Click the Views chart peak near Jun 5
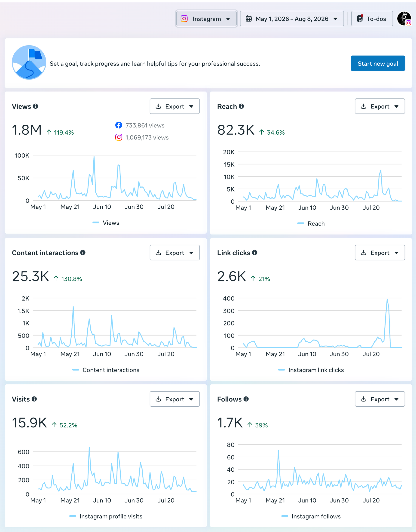 click(94, 157)
